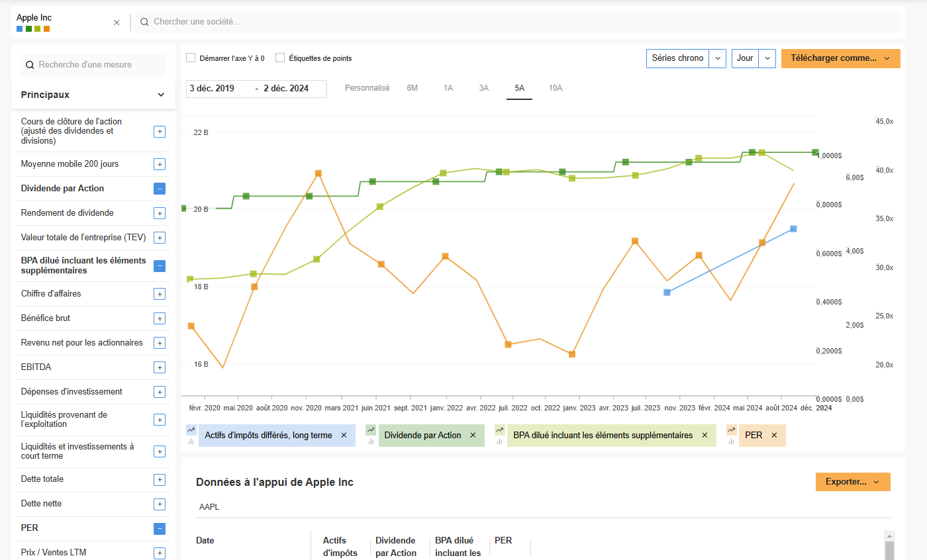Click the company search magnifier icon

[144, 22]
